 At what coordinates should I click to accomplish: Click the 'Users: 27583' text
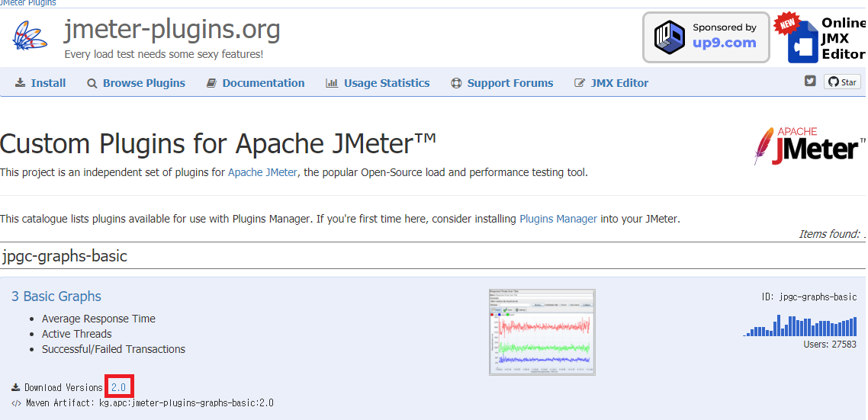[x=830, y=345]
